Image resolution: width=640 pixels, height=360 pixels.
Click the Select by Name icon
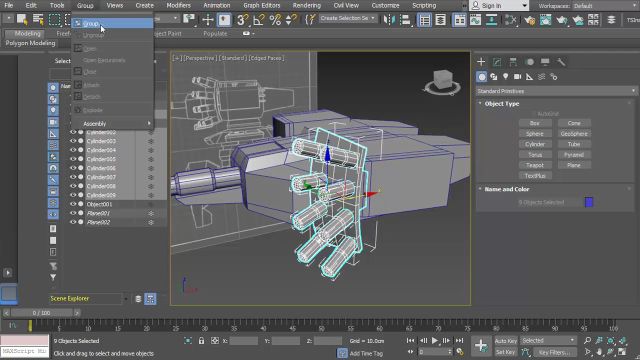(x=38, y=19)
